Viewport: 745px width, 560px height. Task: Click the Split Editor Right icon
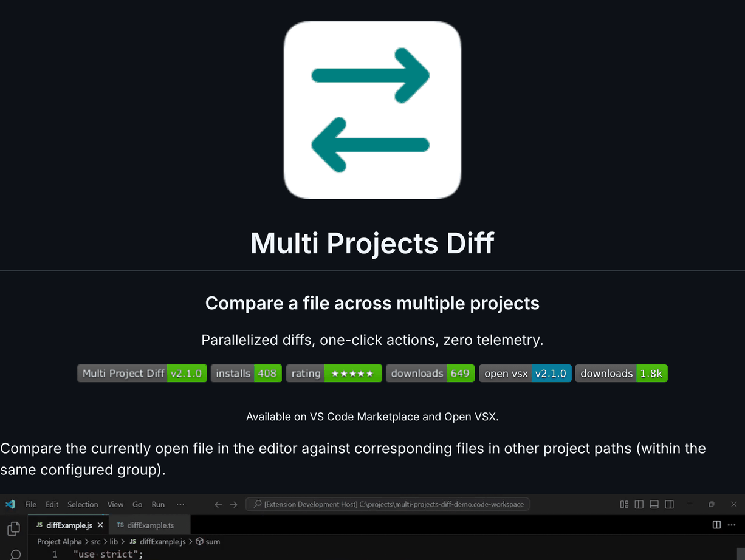716,525
